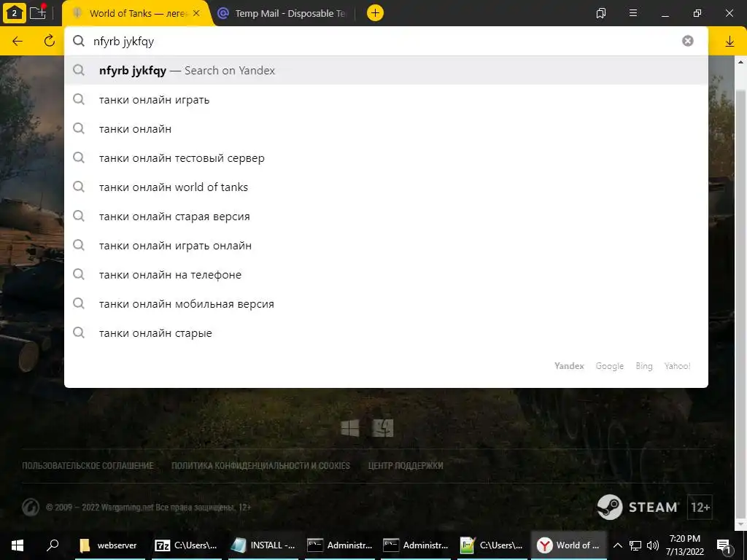Close the World of Tanks tab
747x560 pixels.
pos(196,13)
